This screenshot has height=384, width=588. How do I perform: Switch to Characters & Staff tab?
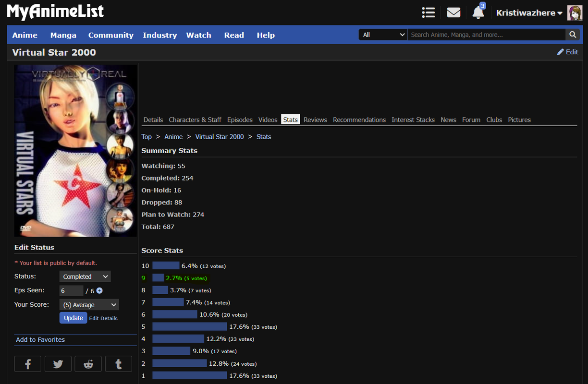[x=195, y=120]
